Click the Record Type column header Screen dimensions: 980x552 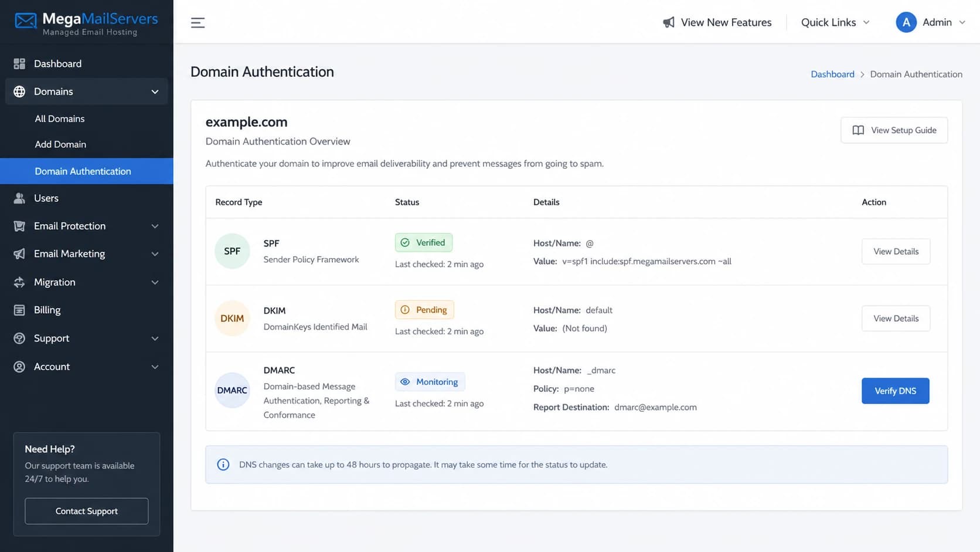tap(239, 202)
